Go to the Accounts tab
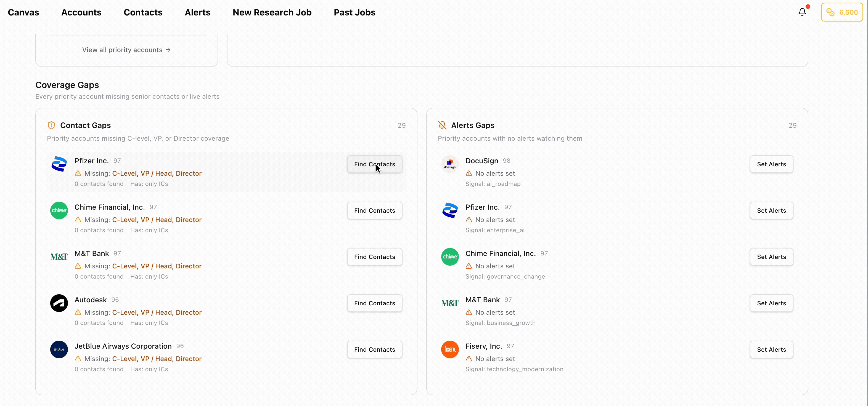The width and height of the screenshot is (868, 406). (81, 12)
